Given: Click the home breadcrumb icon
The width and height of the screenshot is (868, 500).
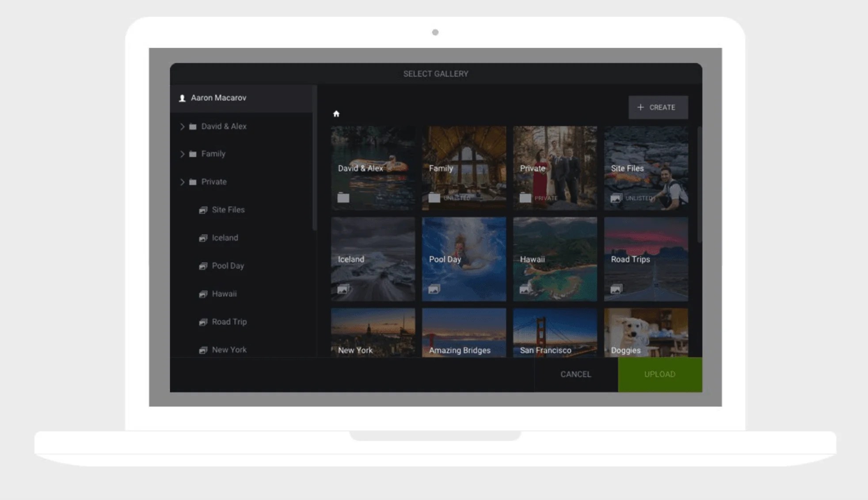Looking at the screenshot, I should (x=336, y=114).
